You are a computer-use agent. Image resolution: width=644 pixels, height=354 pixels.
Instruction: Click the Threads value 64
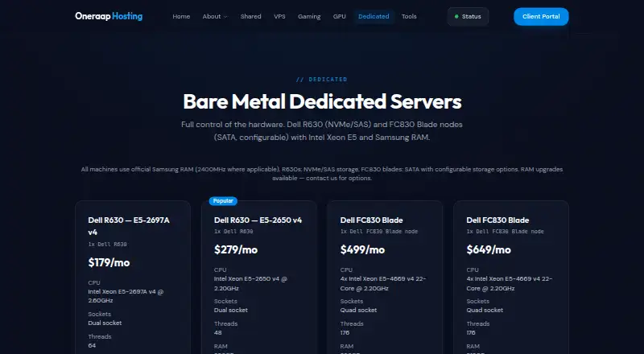(92, 345)
